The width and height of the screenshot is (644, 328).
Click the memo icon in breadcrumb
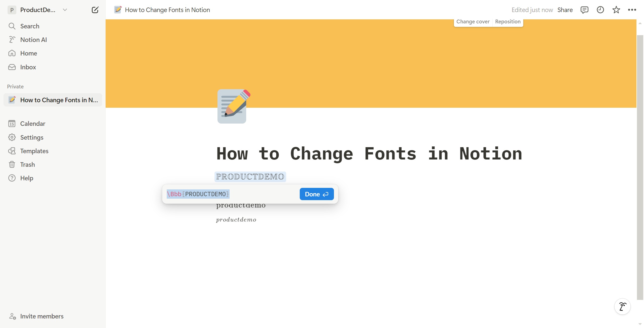118,10
